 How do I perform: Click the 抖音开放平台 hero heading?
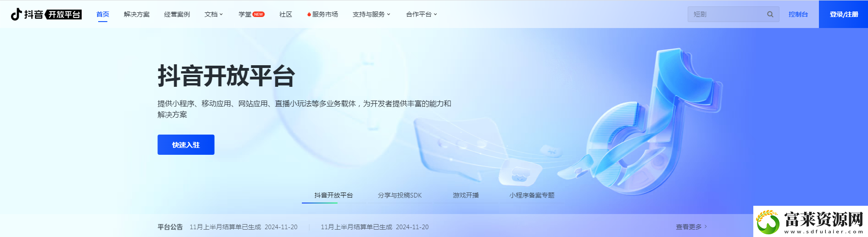point(226,76)
